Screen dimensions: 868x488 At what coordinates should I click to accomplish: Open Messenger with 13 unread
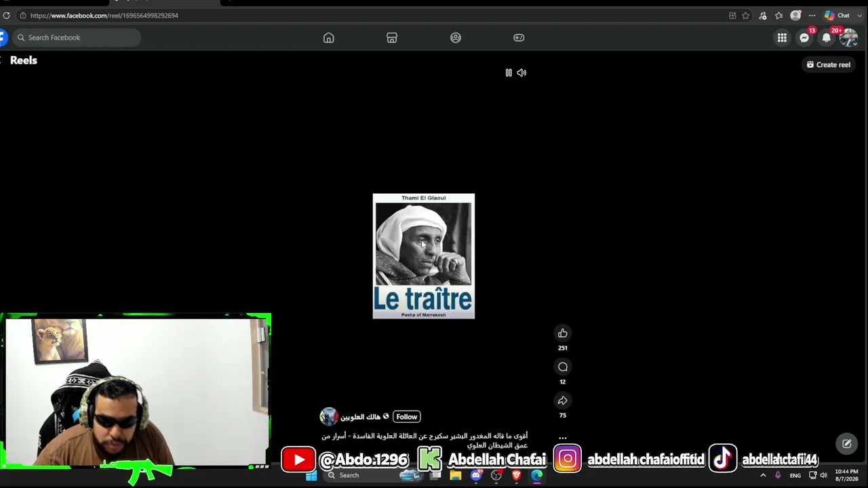(804, 38)
